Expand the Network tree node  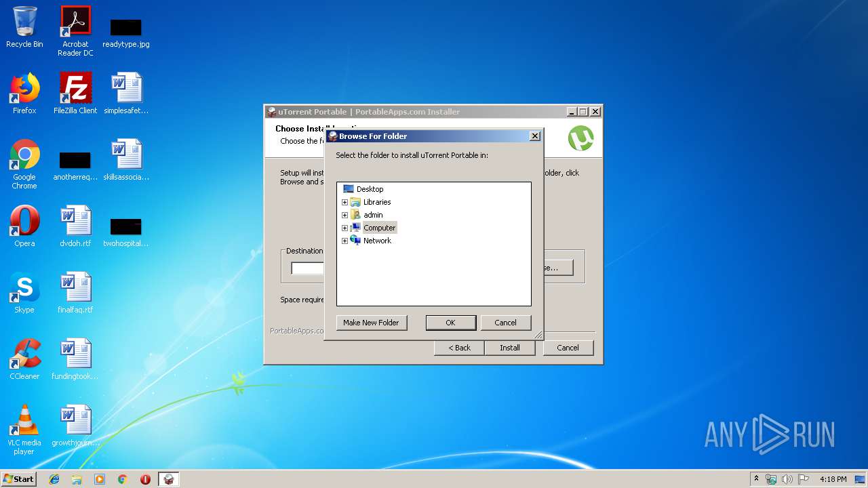pos(344,241)
